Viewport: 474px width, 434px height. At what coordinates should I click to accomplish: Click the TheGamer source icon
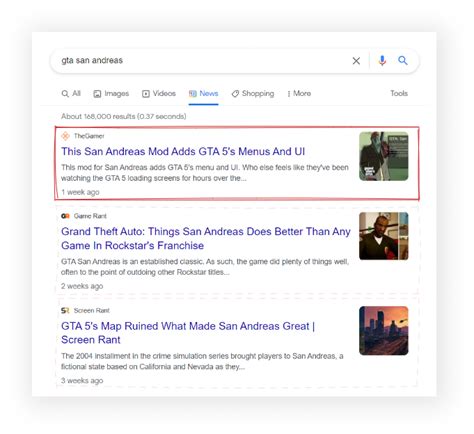click(65, 136)
